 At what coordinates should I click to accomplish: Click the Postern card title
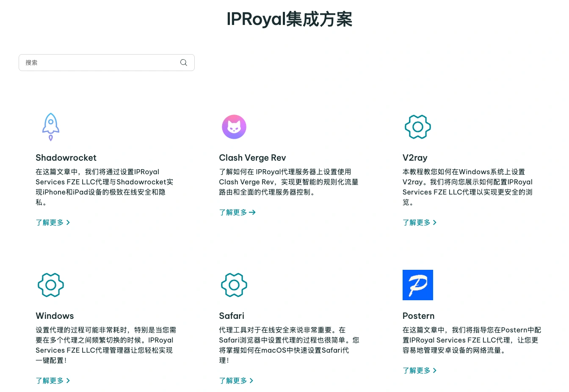(x=419, y=316)
